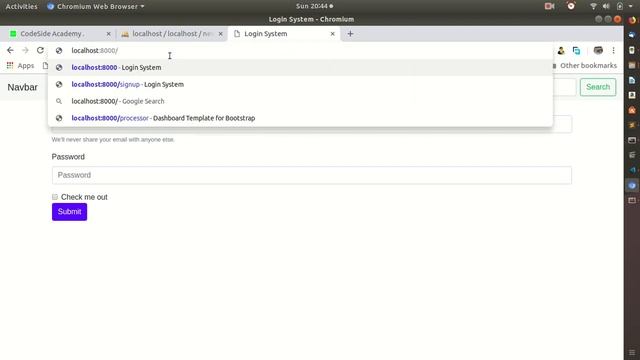
Task: Expand the system menu arrow
Action: (631, 6)
